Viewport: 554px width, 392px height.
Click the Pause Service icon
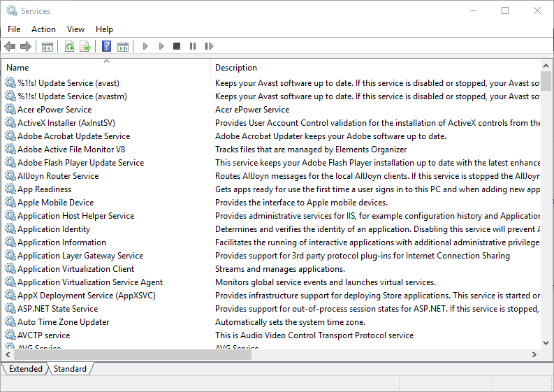pyautogui.click(x=193, y=46)
